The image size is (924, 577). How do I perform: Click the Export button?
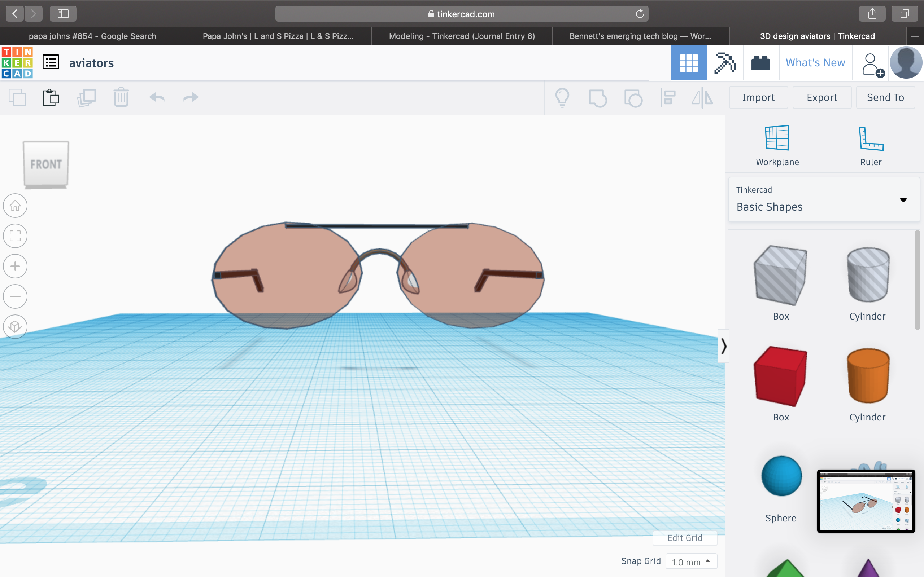click(821, 98)
